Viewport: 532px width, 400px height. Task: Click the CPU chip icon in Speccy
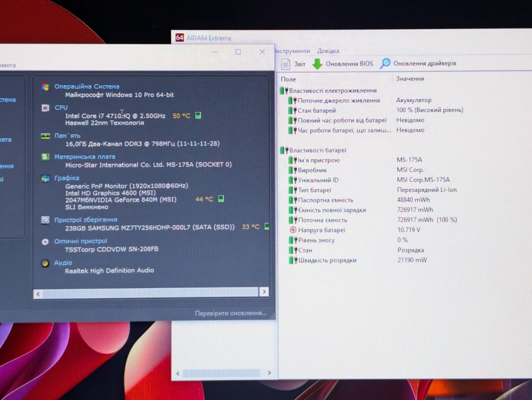[x=45, y=108]
